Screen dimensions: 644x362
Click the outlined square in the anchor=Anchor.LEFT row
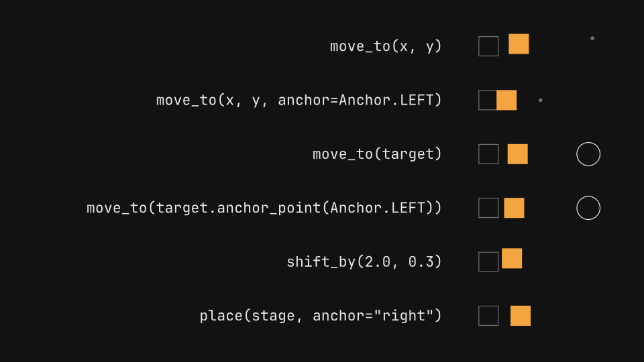click(x=488, y=100)
